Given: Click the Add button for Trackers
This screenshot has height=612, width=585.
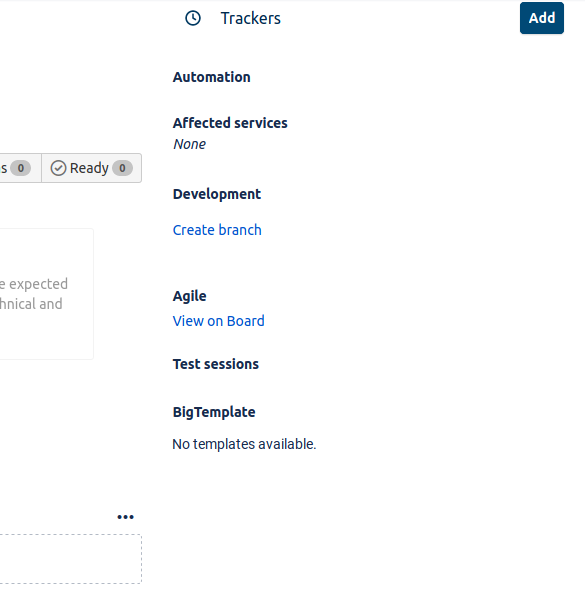Looking at the screenshot, I should pos(542,18).
